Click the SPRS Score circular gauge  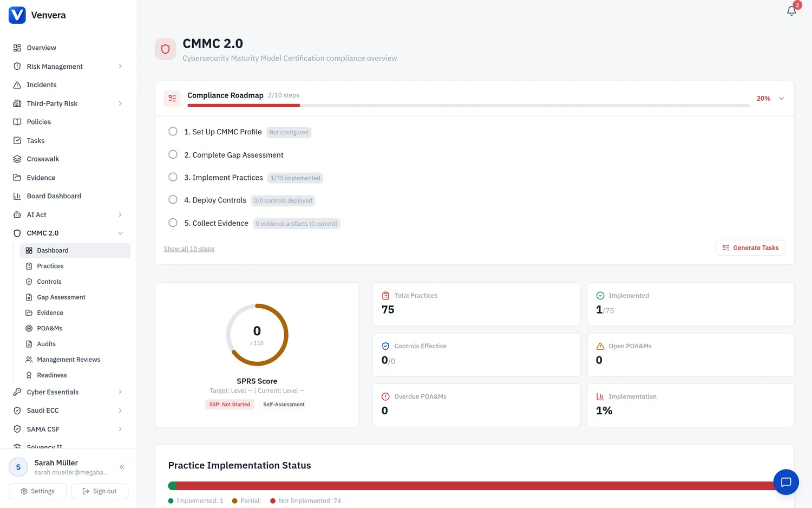pyautogui.click(x=257, y=335)
